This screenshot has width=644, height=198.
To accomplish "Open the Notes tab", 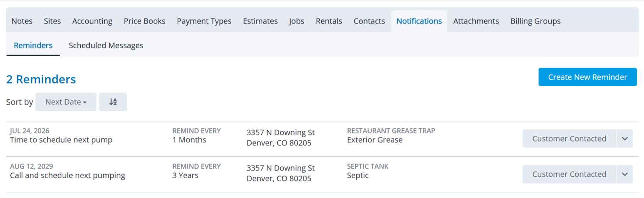I will (22, 21).
